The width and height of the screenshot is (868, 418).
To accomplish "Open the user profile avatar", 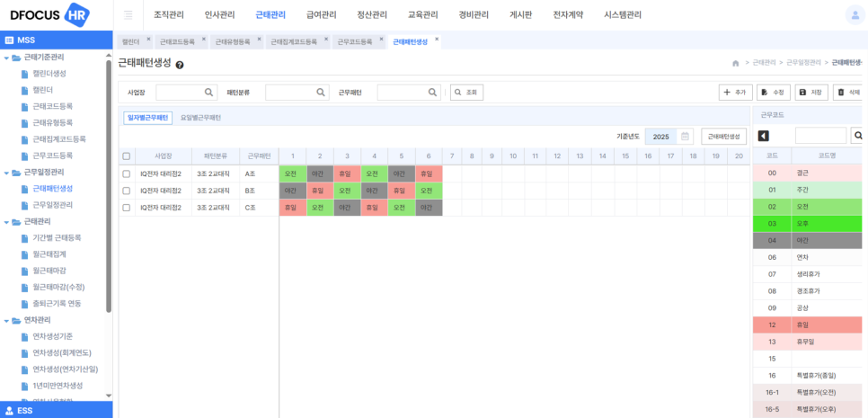I will point(855,15).
